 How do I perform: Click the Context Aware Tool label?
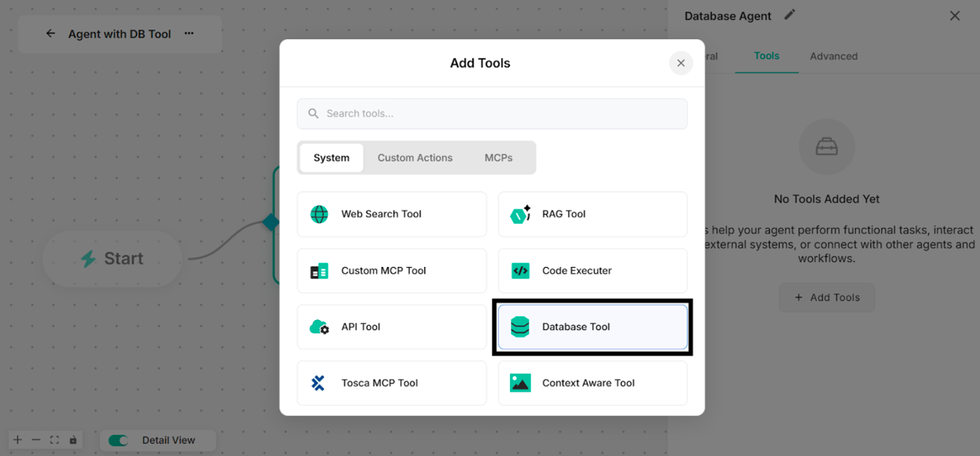tap(588, 383)
